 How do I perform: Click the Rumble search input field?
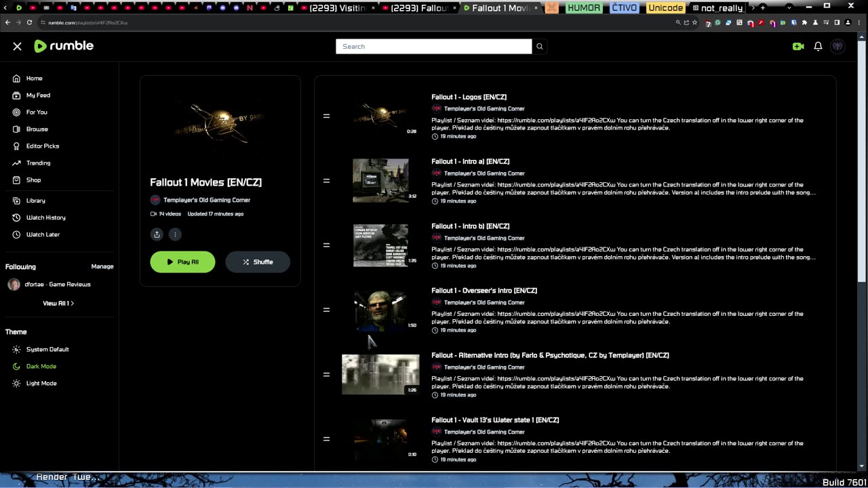tap(434, 46)
